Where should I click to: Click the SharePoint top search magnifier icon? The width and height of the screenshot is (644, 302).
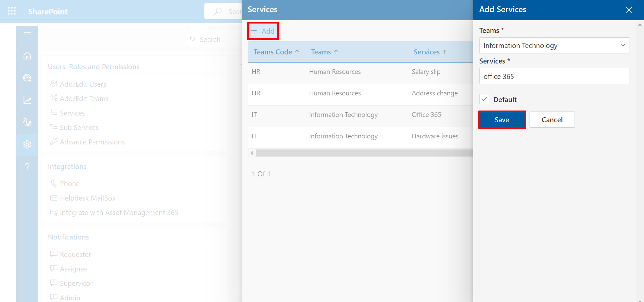[x=218, y=11]
